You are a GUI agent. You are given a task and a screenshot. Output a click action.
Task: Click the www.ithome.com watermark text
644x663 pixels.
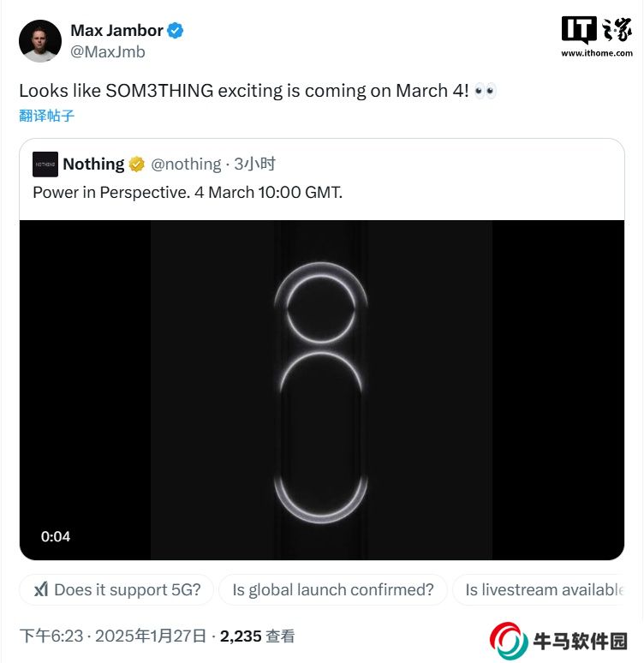click(x=597, y=53)
